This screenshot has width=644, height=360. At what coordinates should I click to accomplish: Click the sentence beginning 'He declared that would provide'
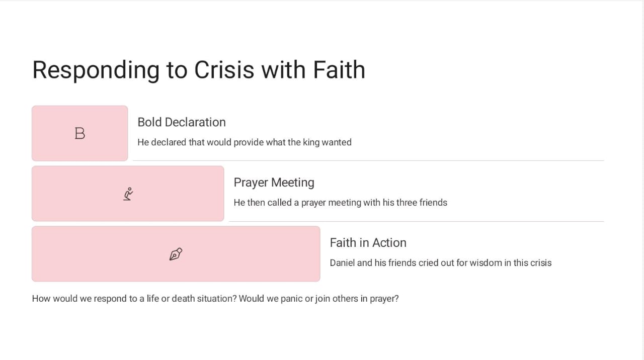[x=245, y=142]
